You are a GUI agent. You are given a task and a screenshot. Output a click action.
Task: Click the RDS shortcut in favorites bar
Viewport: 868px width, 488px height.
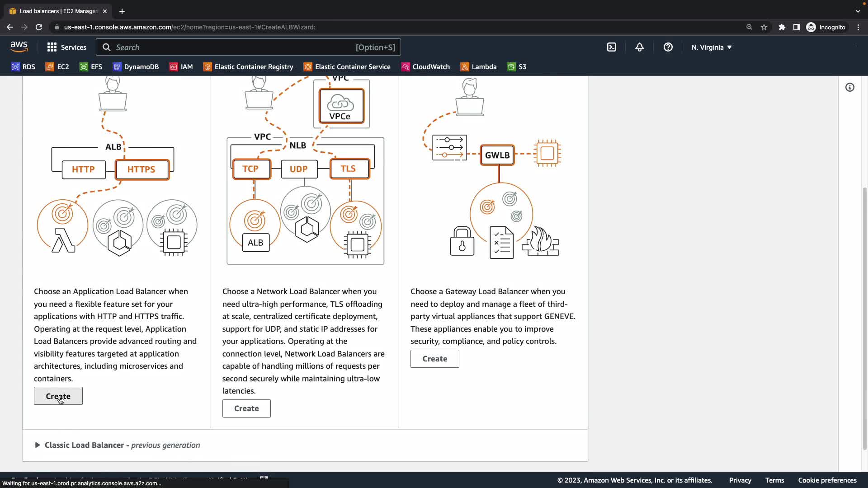tap(23, 67)
